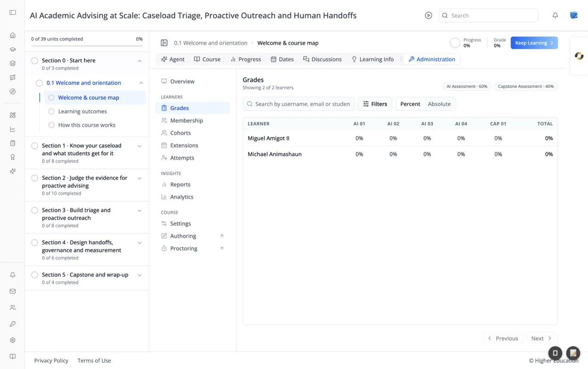The width and height of the screenshot is (588, 369).
Task: Open the user avatar menu
Action: click(574, 16)
